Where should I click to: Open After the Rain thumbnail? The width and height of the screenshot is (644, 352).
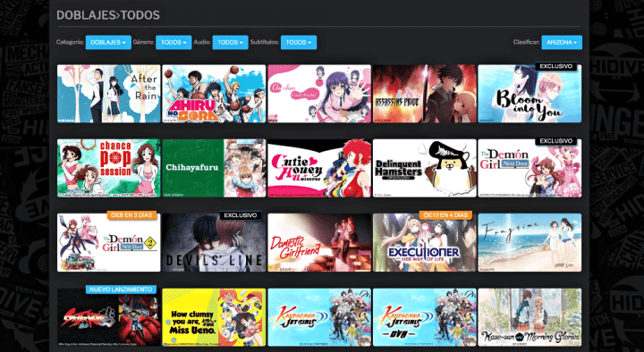[x=109, y=94]
